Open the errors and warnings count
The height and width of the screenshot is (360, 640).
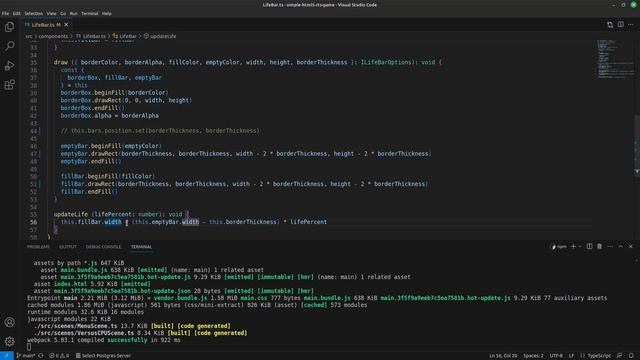tap(59, 356)
